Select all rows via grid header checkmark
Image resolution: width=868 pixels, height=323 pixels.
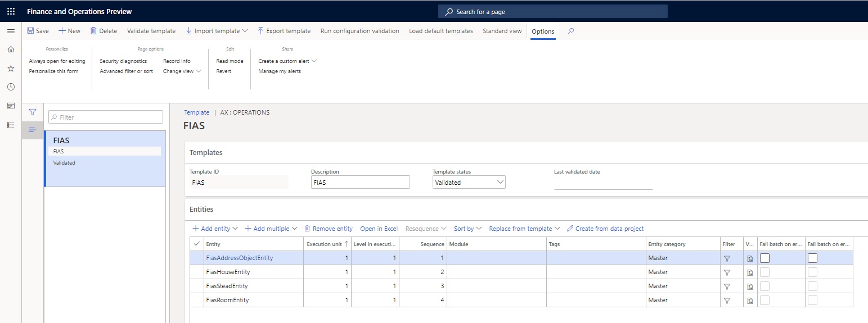[196, 244]
